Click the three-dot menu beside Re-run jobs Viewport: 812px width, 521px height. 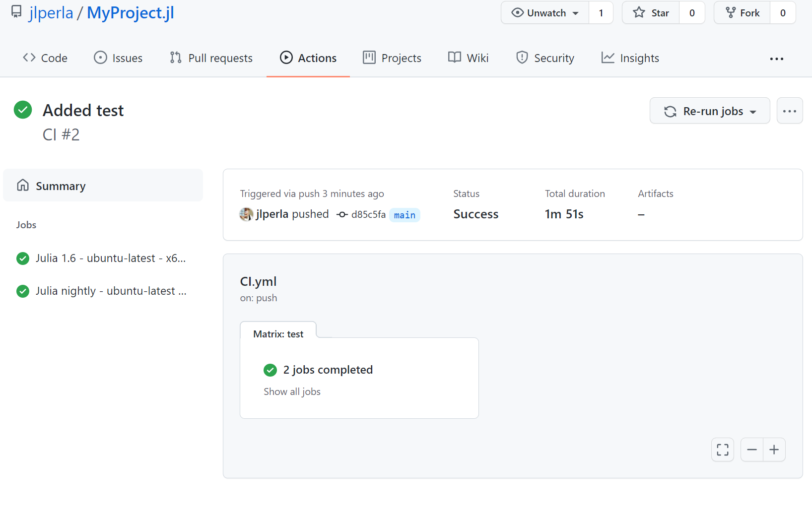(x=789, y=111)
